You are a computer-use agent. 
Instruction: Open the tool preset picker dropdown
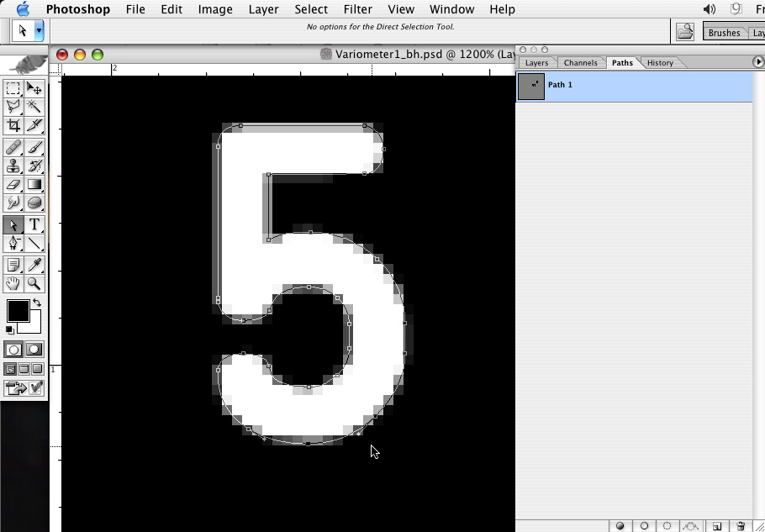39,31
